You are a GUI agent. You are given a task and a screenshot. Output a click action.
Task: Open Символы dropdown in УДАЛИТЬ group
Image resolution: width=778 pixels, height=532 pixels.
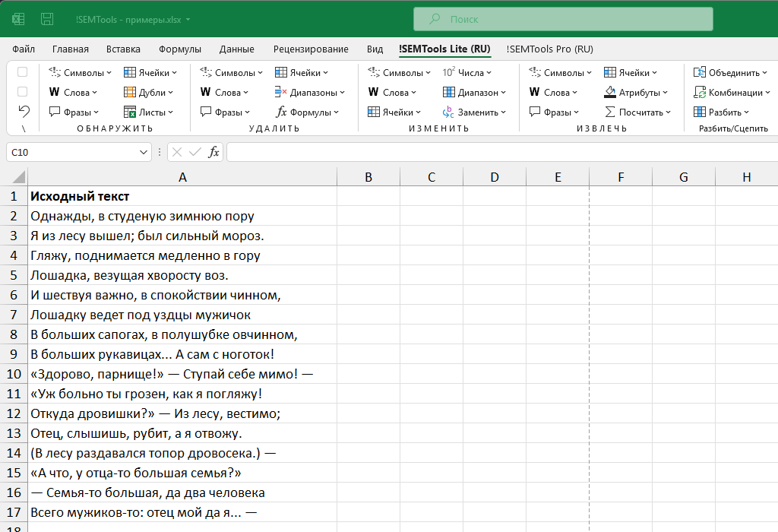point(231,72)
